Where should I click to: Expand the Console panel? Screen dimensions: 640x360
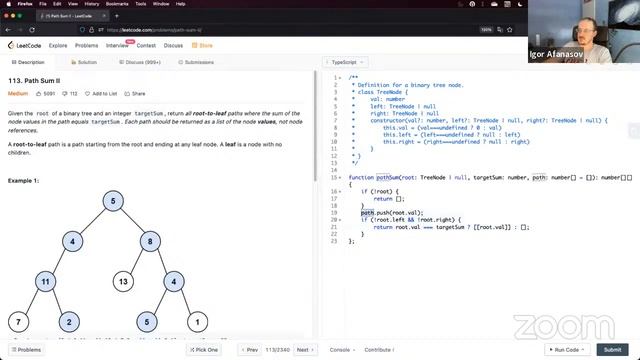point(342,350)
